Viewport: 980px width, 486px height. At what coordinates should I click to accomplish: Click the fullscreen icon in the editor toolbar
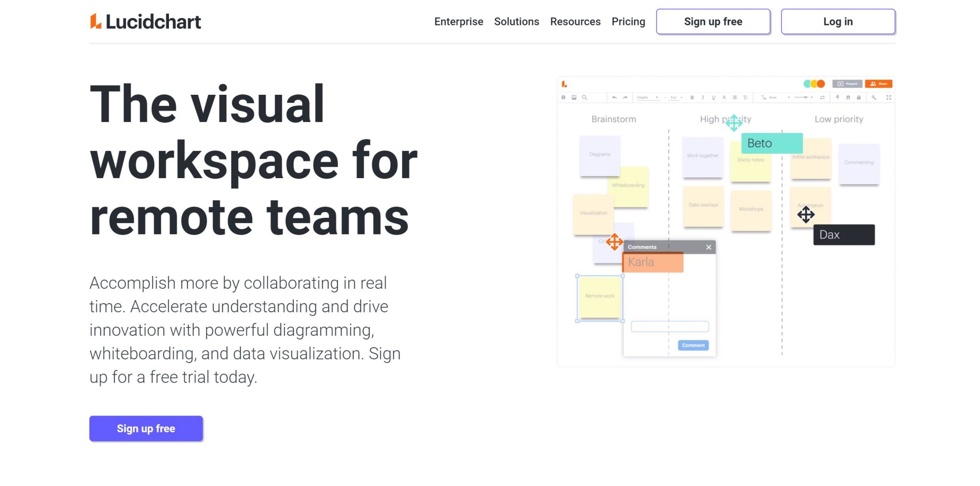pos(889,97)
